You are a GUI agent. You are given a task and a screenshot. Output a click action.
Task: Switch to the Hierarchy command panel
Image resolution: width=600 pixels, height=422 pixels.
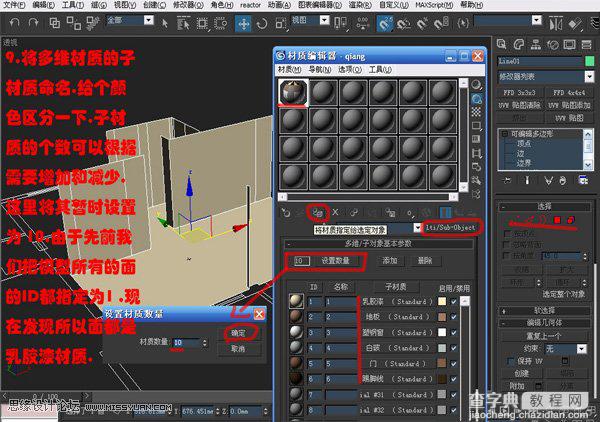point(536,44)
